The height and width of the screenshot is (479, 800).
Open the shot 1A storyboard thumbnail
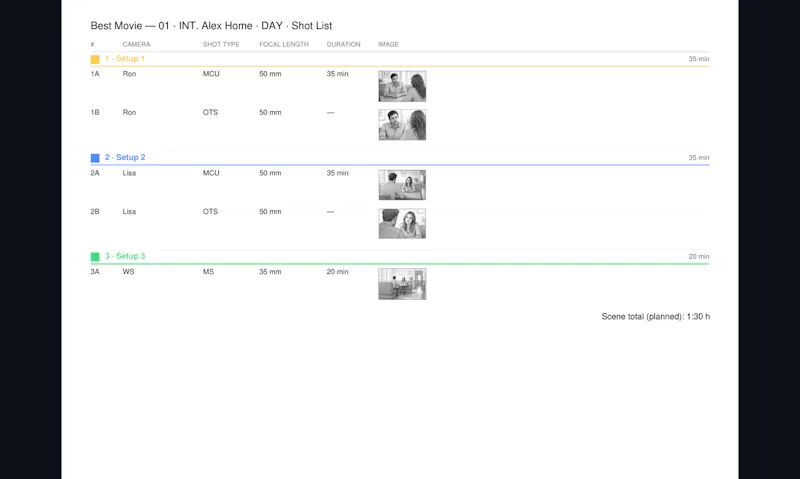click(402, 86)
